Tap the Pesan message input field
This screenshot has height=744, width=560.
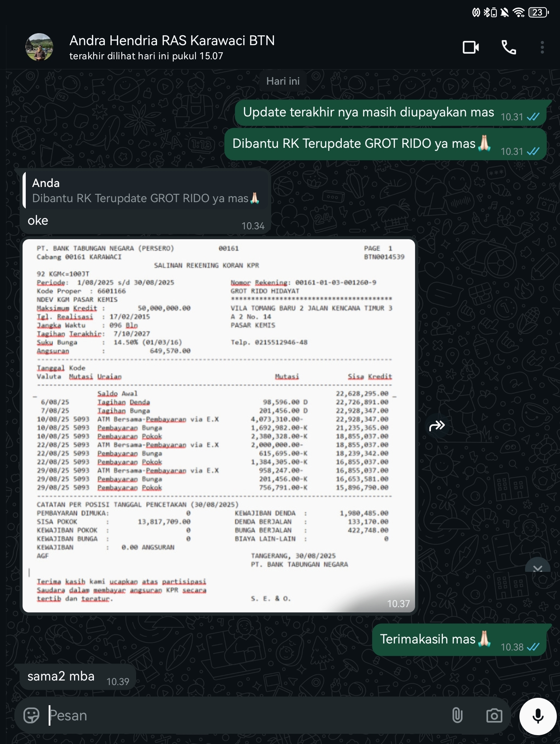(247, 715)
